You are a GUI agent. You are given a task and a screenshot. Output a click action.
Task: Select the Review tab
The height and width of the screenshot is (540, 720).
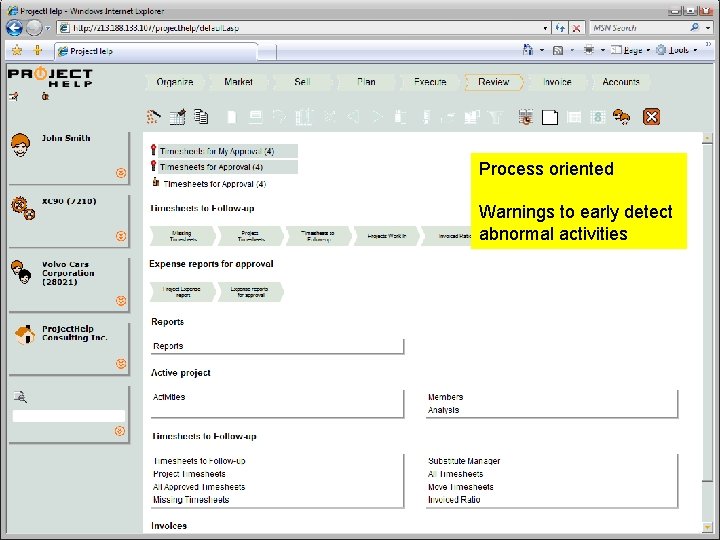(494, 82)
